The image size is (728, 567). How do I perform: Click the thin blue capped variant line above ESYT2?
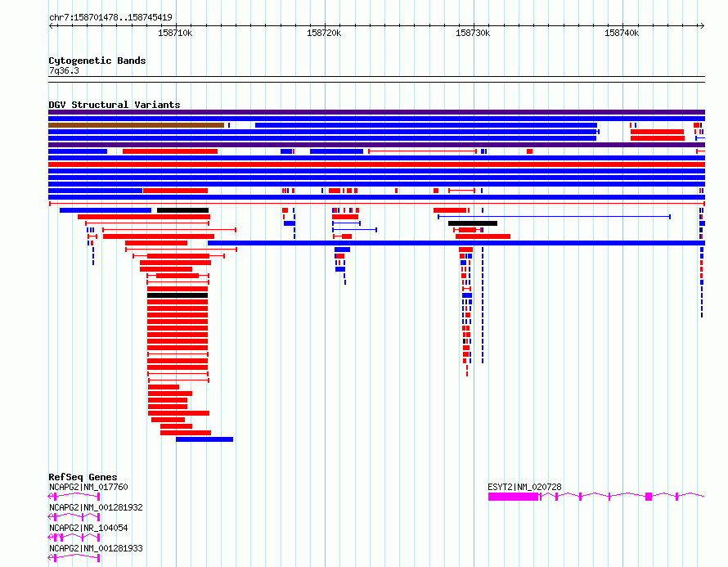[x=554, y=217]
